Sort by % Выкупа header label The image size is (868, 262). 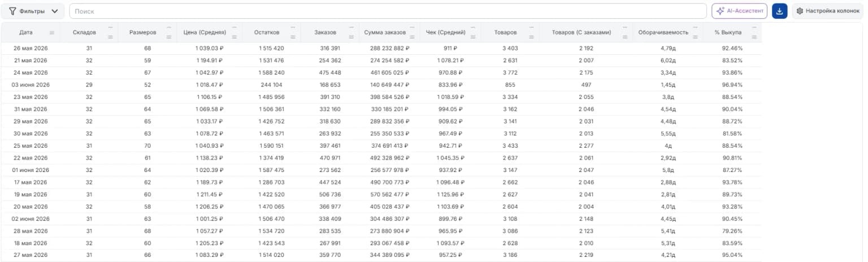point(728,33)
